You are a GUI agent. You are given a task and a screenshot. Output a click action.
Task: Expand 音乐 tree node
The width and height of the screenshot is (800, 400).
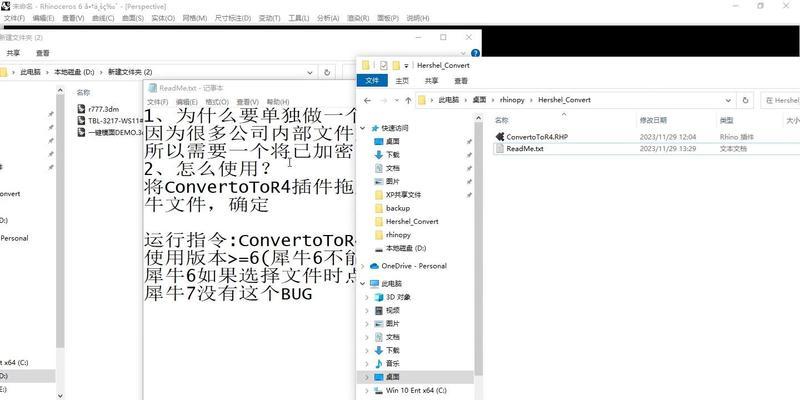point(367,364)
